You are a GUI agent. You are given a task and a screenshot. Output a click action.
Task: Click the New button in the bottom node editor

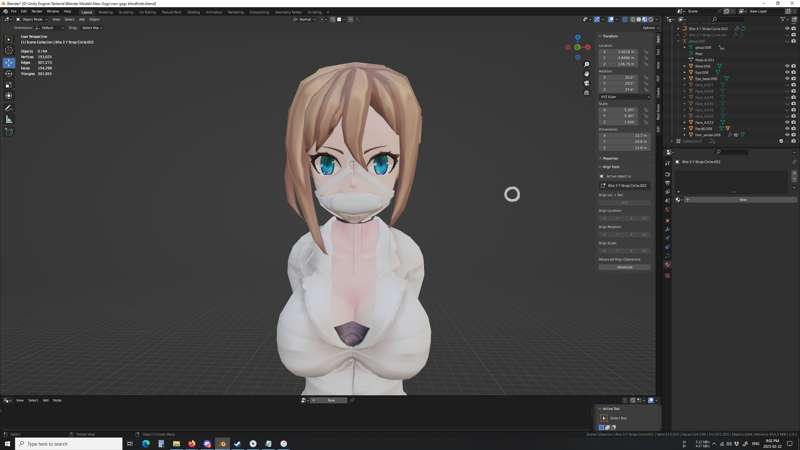pyautogui.click(x=331, y=401)
